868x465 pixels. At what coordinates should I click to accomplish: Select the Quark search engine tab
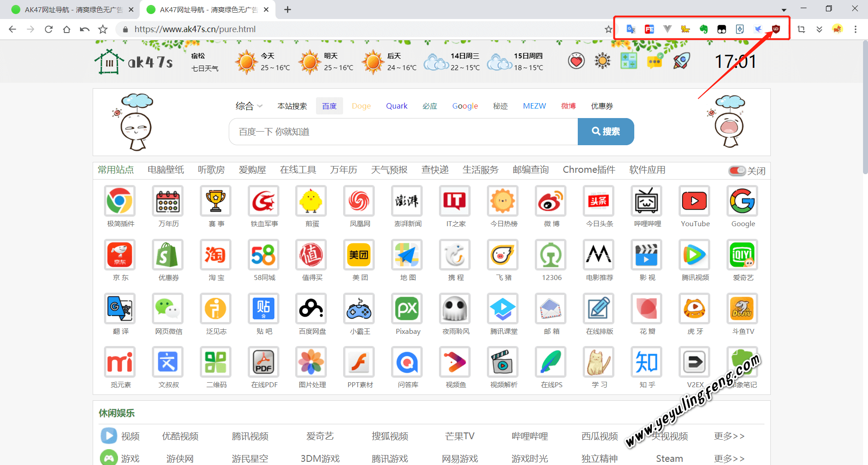396,106
